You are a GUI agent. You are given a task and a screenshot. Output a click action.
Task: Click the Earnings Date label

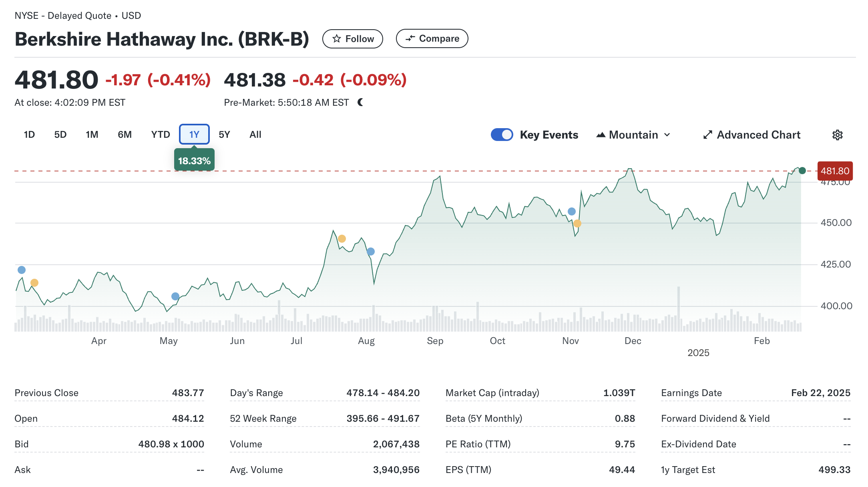click(x=691, y=393)
